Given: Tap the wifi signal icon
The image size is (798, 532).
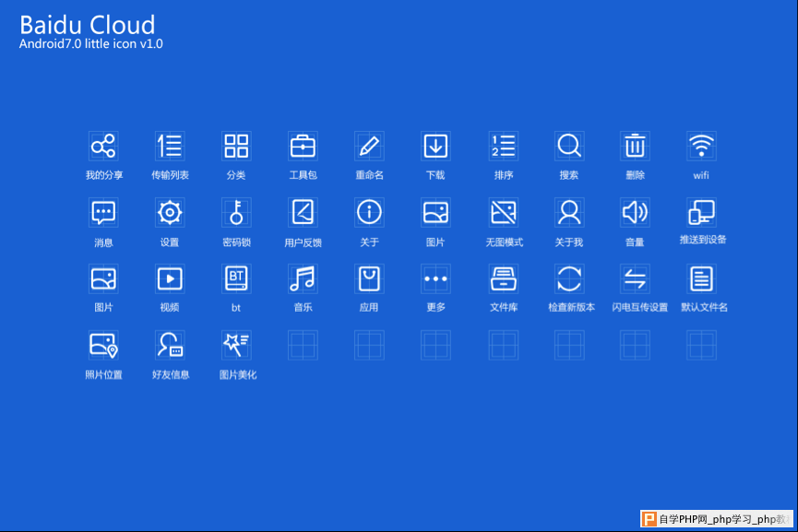Looking at the screenshot, I should (x=701, y=146).
